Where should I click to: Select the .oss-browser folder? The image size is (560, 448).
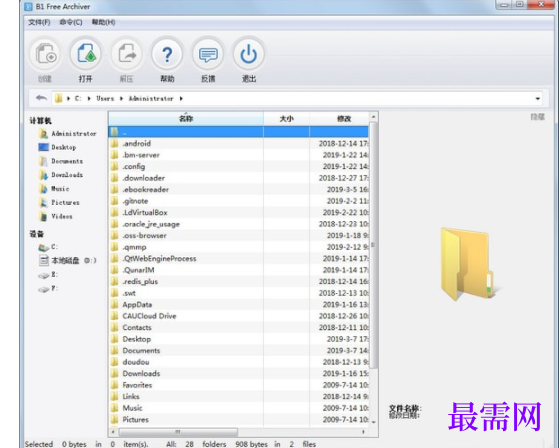[238, 235]
